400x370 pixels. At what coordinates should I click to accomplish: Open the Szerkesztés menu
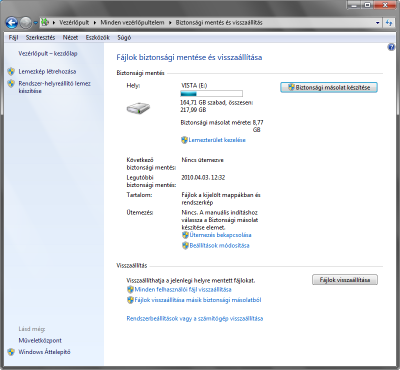pyautogui.click(x=40, y=38)
